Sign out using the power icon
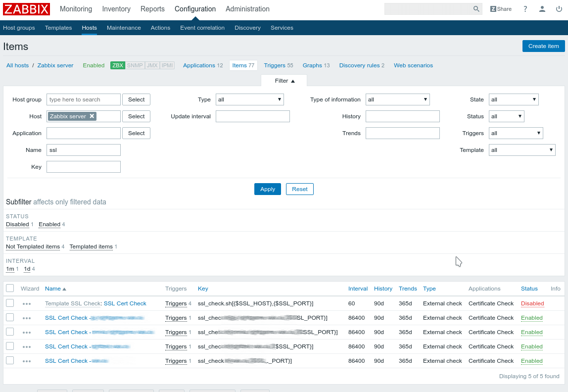The width and height of the screenshot is (568, 392). click(559, 9)
